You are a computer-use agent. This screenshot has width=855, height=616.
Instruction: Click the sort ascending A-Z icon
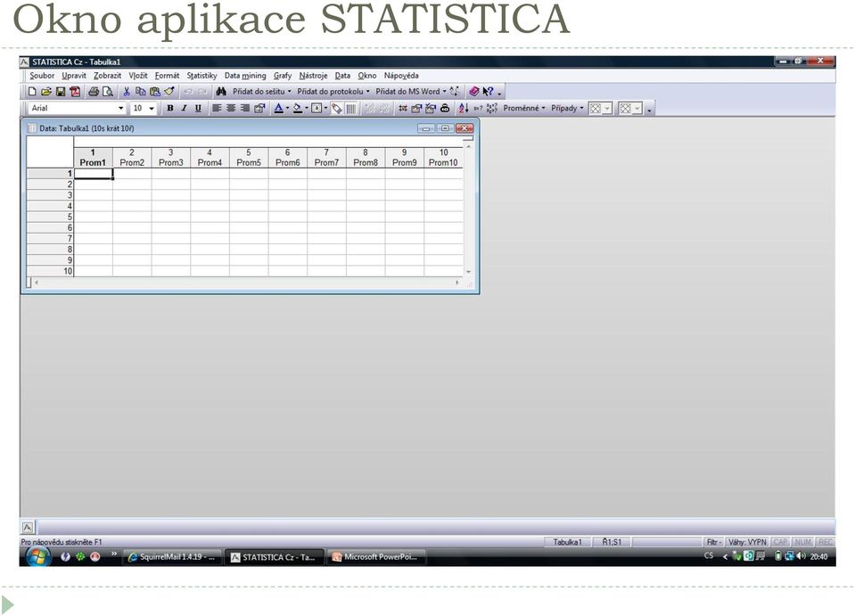[464, 109]
